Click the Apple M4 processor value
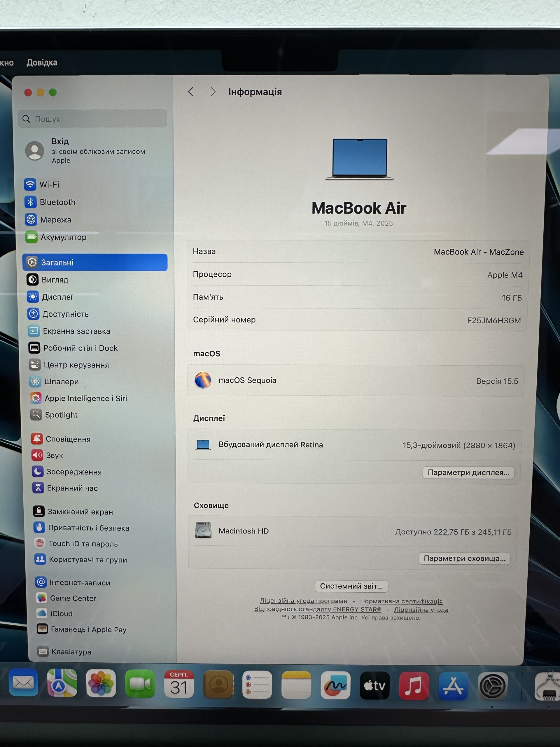 coord(505,275)
